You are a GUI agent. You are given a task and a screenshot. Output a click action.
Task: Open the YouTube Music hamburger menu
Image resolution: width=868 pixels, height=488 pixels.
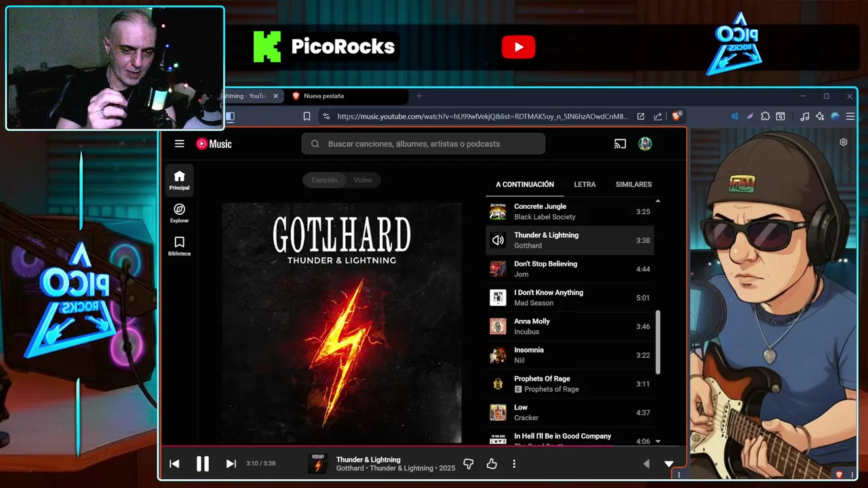pyautogui.click(x=179, y=144)
